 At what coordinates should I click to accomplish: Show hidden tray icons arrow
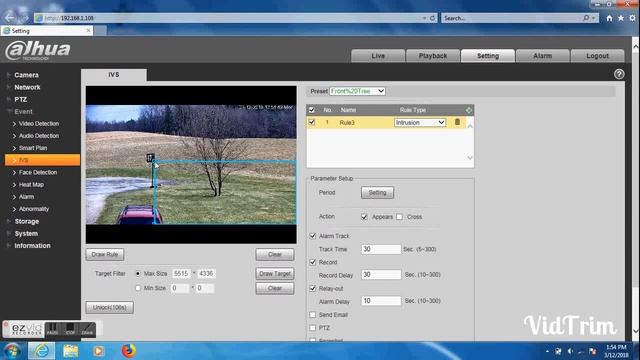tap(547, 351)
